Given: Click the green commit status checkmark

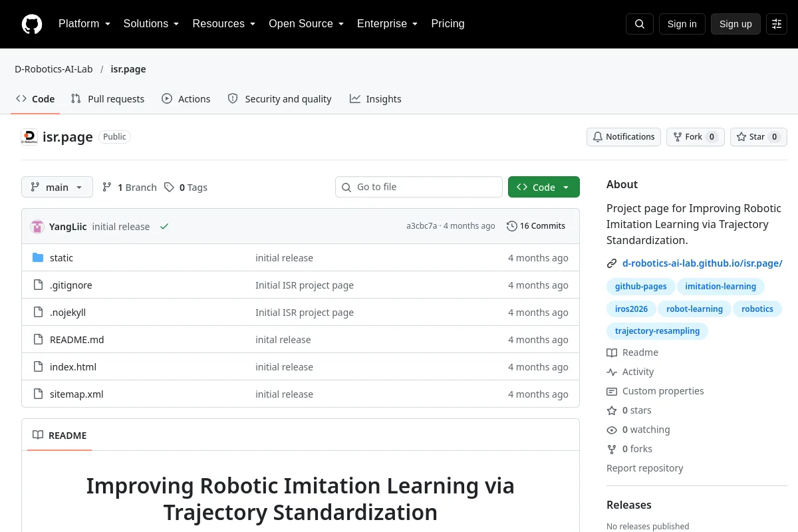Looking at the screenshot, I should click(x=164, y=227).
